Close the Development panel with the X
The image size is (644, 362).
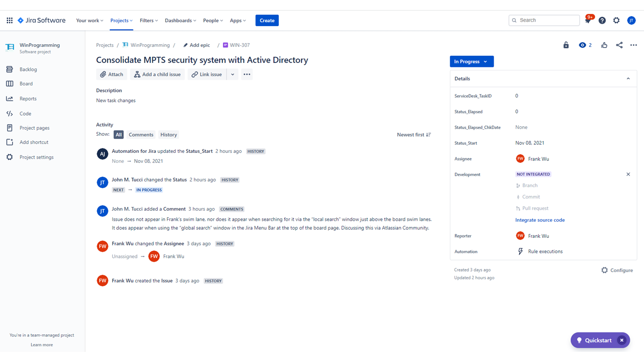pyautogui.click(x=628, y=174)
